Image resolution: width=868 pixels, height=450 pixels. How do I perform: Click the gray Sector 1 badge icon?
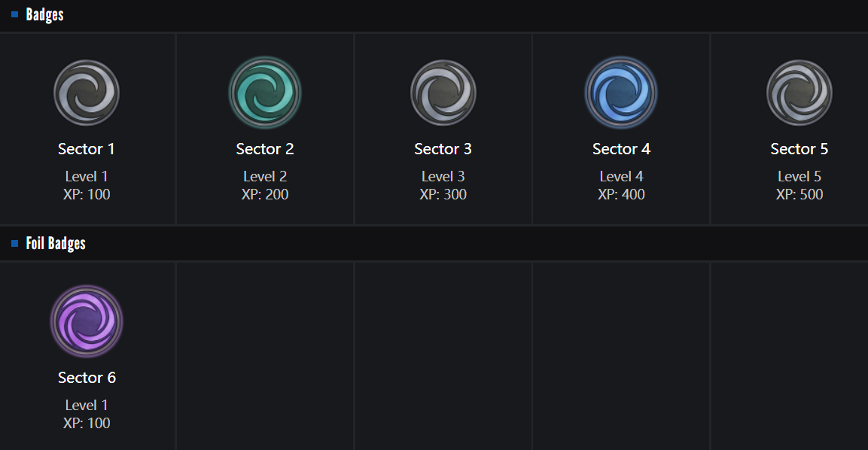87,93
